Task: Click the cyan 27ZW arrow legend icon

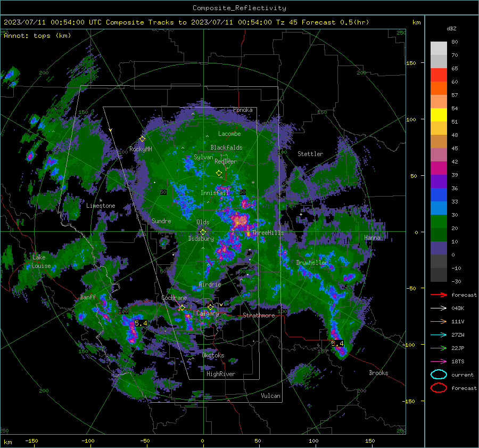Action: click(x=439, y=335)
